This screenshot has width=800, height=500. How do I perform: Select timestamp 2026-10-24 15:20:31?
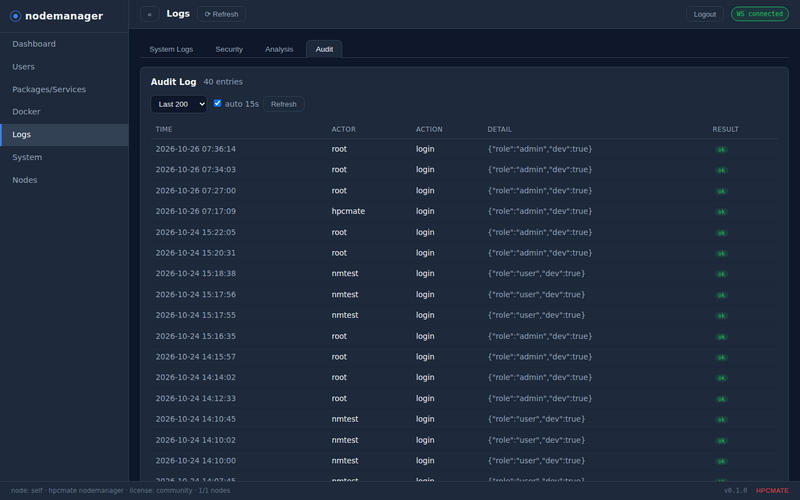pos(195,253)
